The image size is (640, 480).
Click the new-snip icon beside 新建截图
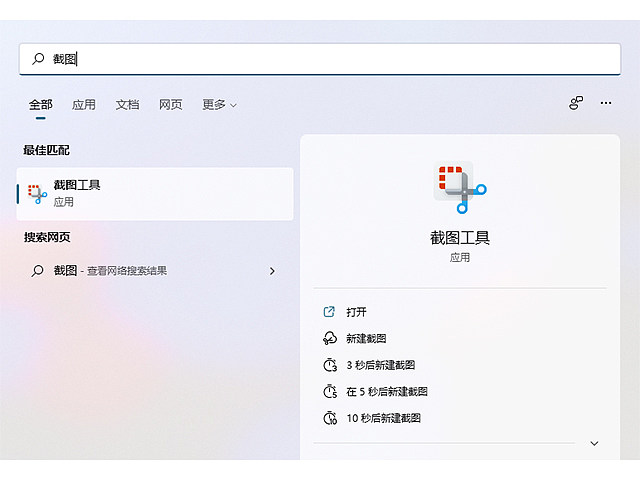coord(330,338)
